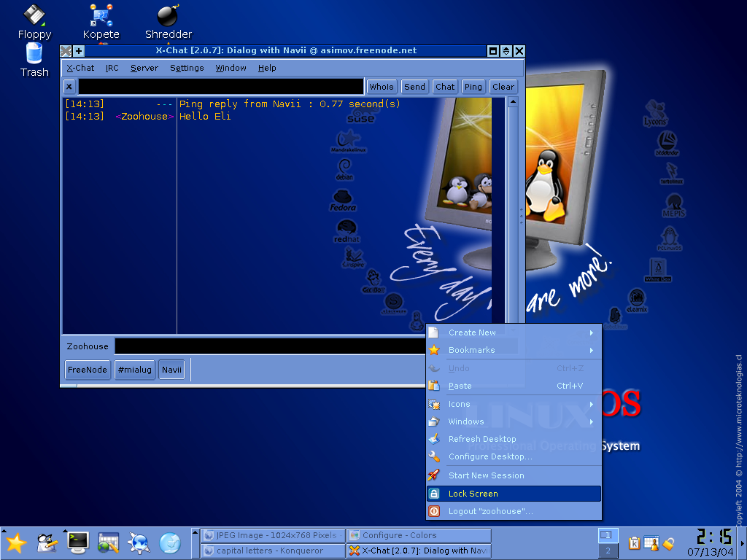The height and width of the screenshot is (560, 747).
Task: Switch to virtual desktop 1 in the pager
Action: pos(608,535)
